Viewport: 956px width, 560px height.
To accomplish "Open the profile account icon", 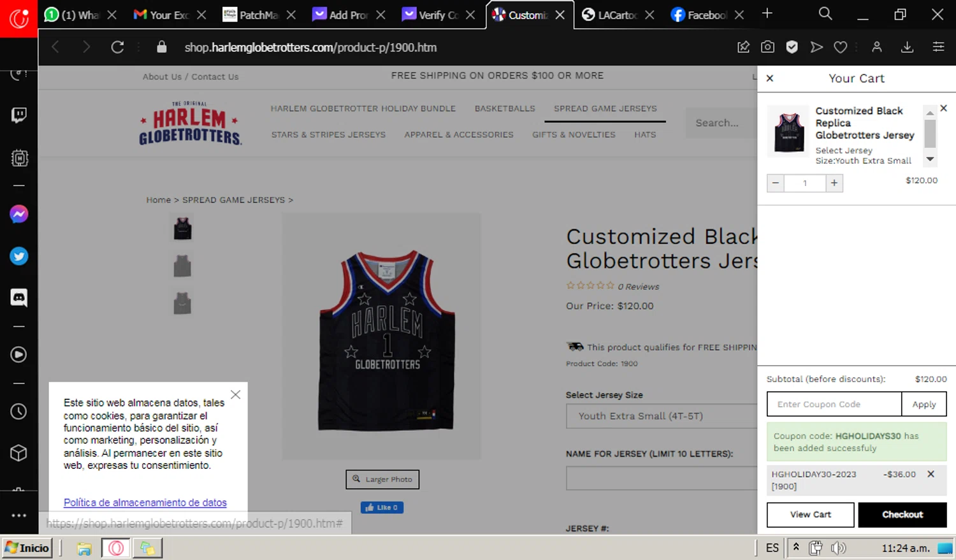I will pyautogui.click(x=877, y=47).
